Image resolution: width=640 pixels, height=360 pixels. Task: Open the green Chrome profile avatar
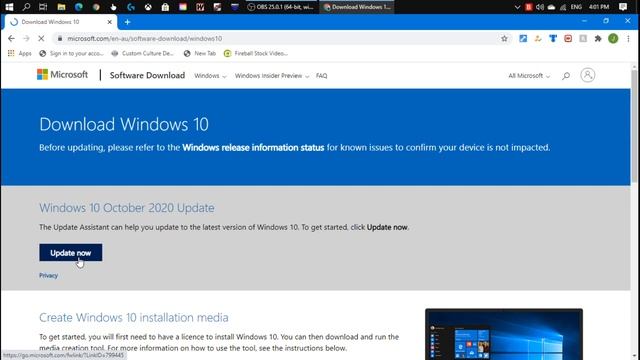[613, 38]
